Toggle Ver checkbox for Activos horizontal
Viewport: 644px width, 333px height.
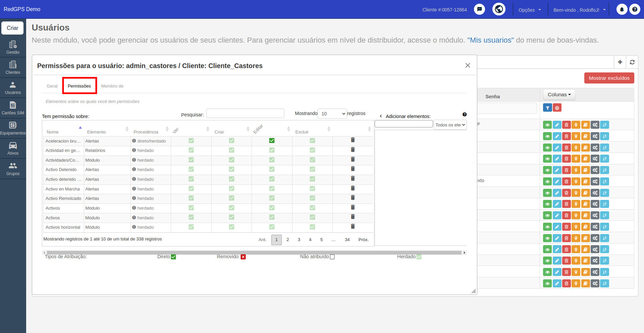191,227
